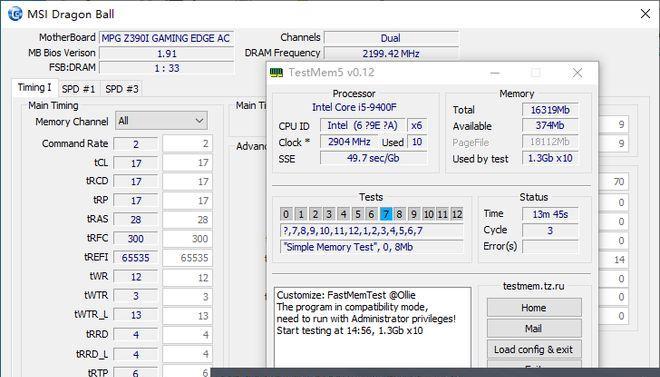
Task: Click the empty Error(s) status field
Action: [550, 247]
